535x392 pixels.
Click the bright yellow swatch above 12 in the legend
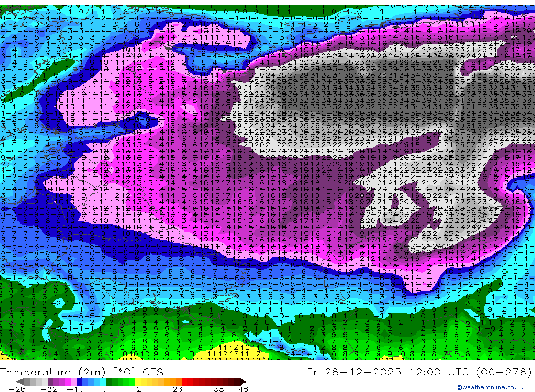[137, 382]
